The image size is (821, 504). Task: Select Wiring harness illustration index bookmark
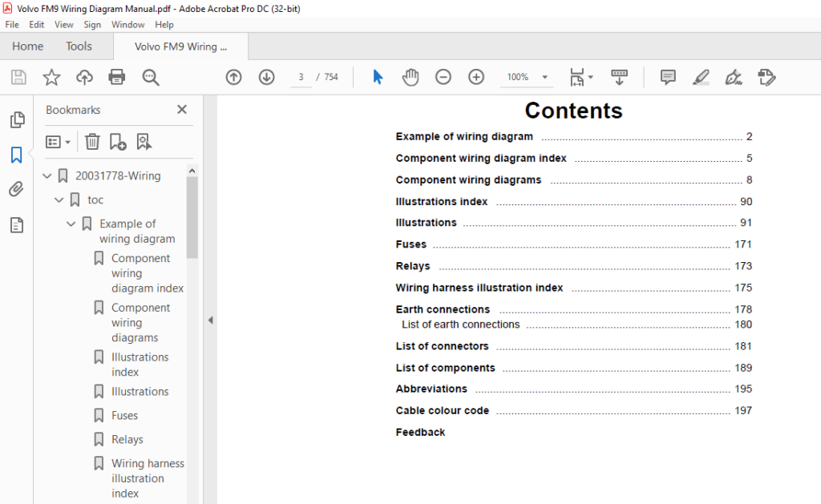(148, 478)
